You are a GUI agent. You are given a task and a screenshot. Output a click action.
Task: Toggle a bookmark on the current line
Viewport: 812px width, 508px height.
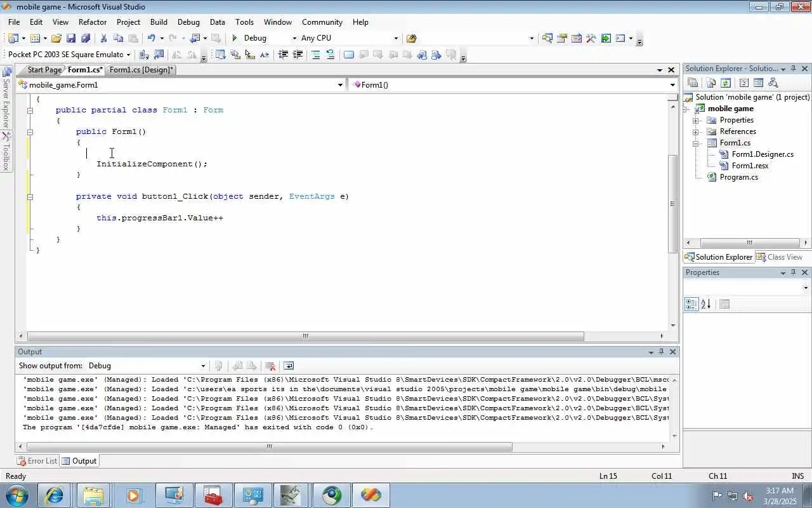(x=348, y=55)
